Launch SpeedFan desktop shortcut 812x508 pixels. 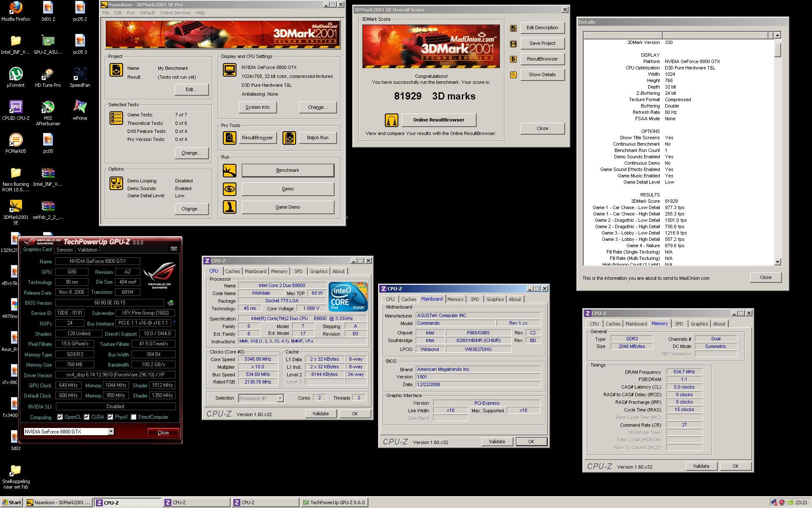80,77
